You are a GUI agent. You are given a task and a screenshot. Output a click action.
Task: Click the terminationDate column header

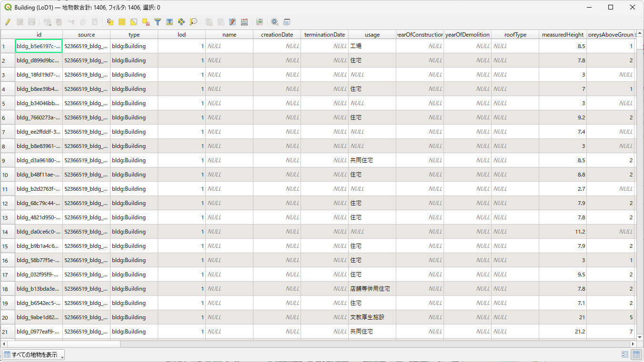pyautogui.click(x=325, y=35)
